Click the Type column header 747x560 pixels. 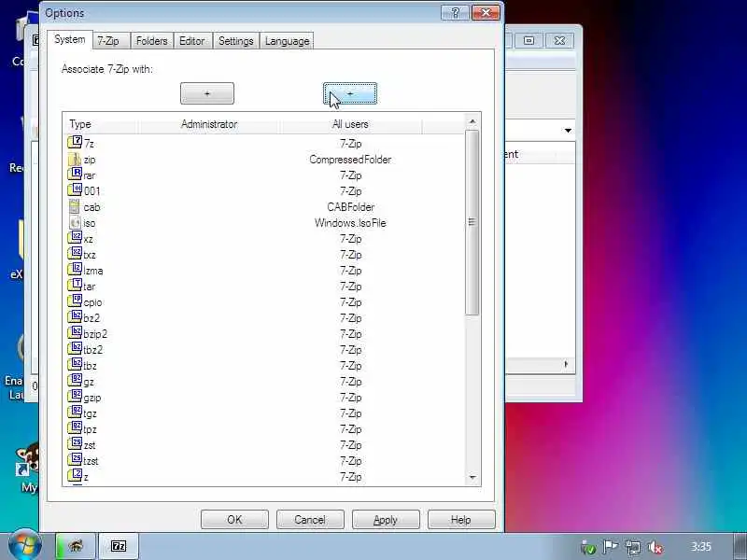click(101, 124)
